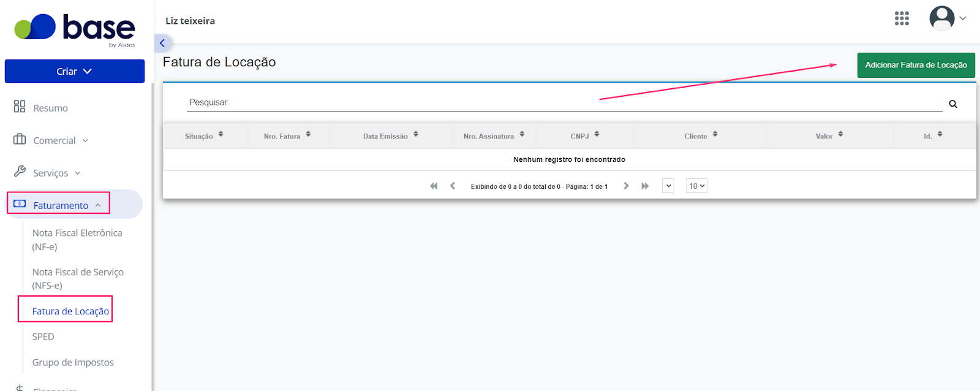Image resolution: width=980 pixels, height=391 pixels.
Task: Go to previous page of results
Action: (x=453, y=186)
